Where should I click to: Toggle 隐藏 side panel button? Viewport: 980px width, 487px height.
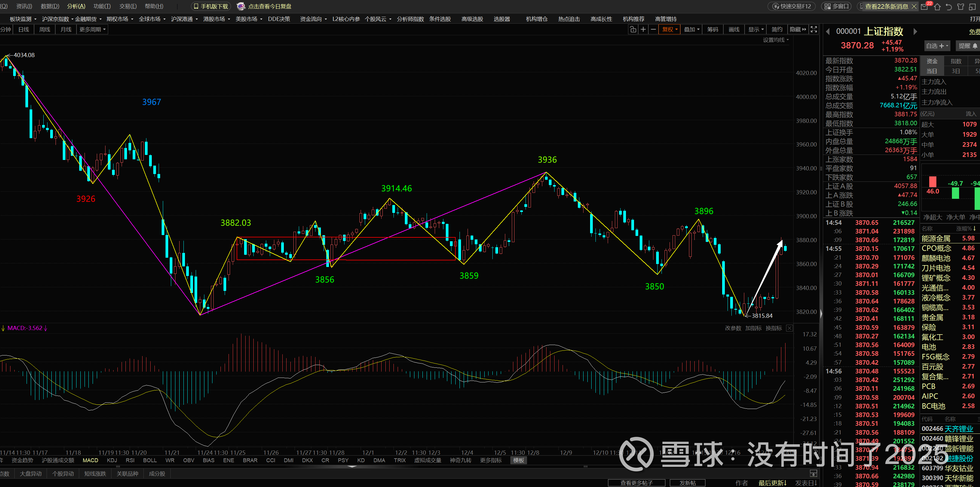pos(798,29)
